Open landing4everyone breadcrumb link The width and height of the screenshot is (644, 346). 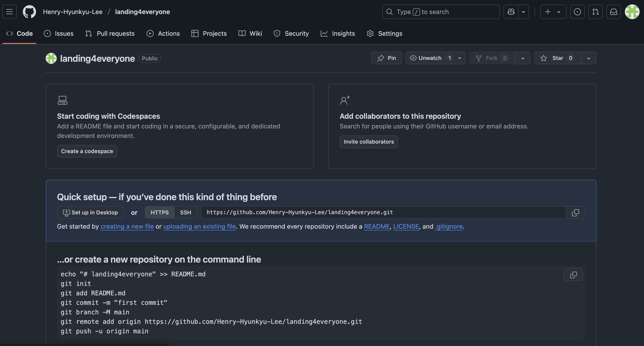(142, 12)
